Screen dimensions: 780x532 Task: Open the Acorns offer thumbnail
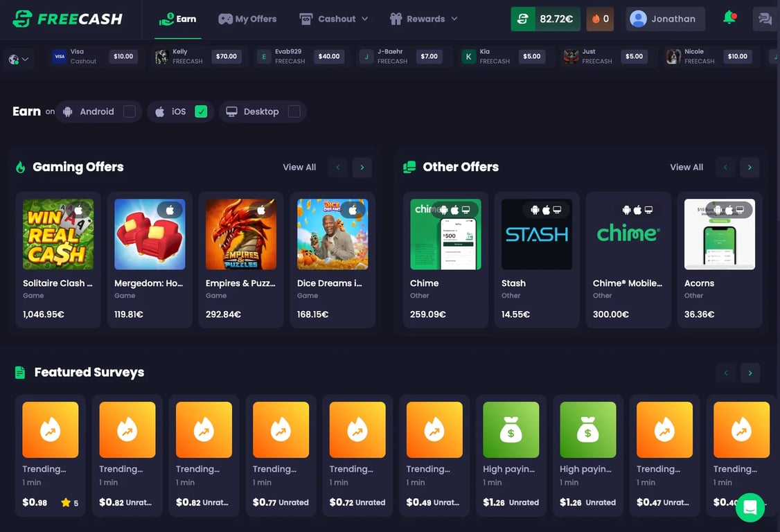[719, 234]
